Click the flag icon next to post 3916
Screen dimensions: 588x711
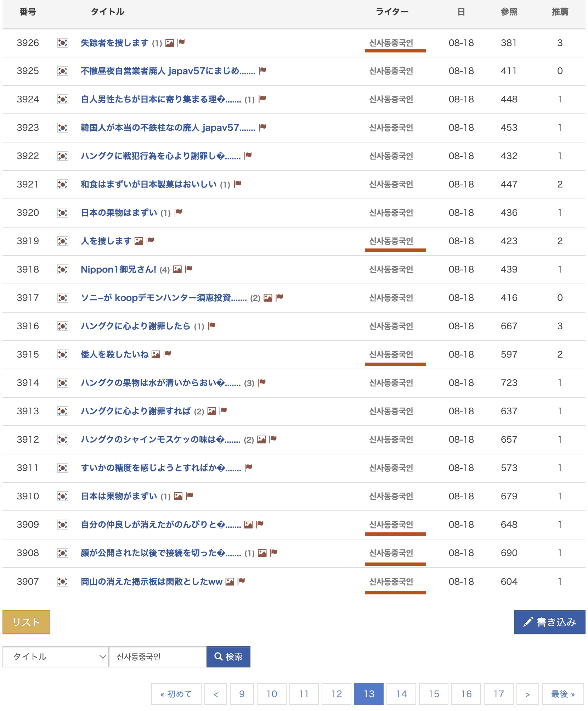click(212, 326)
